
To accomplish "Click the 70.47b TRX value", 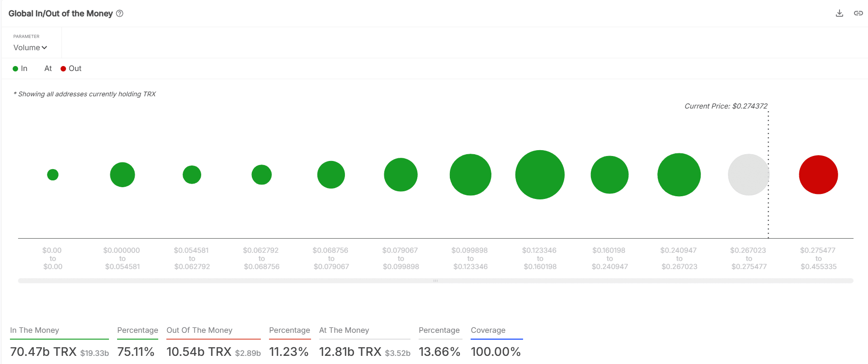I will [43, 352].
